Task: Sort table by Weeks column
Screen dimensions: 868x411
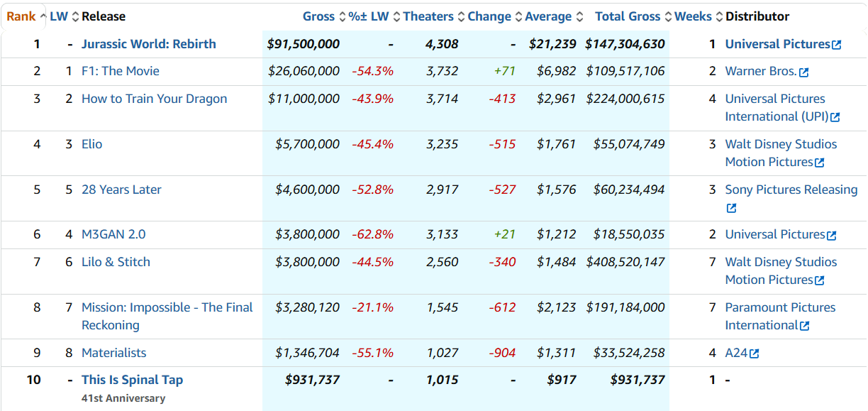Action: point(693,16)
